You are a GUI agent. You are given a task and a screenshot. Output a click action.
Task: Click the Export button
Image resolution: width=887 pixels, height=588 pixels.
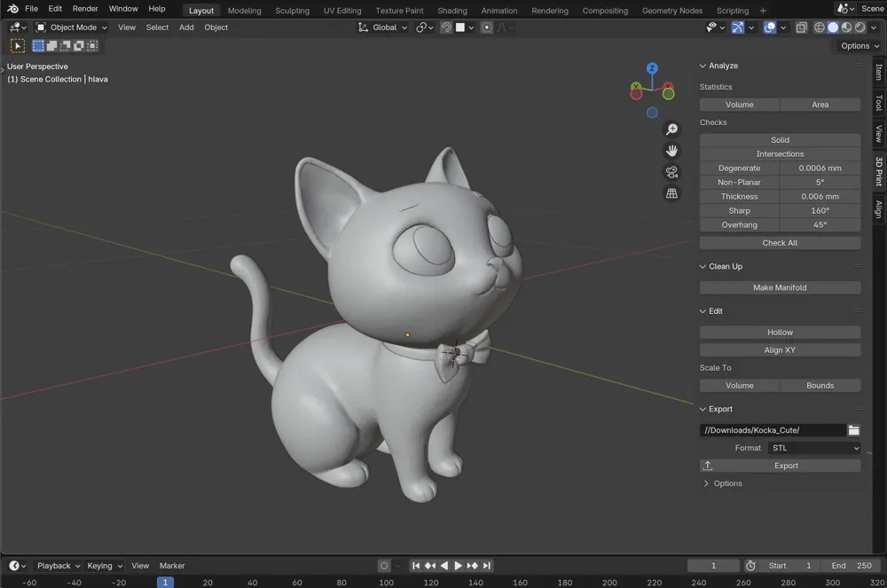pos(780,466)
